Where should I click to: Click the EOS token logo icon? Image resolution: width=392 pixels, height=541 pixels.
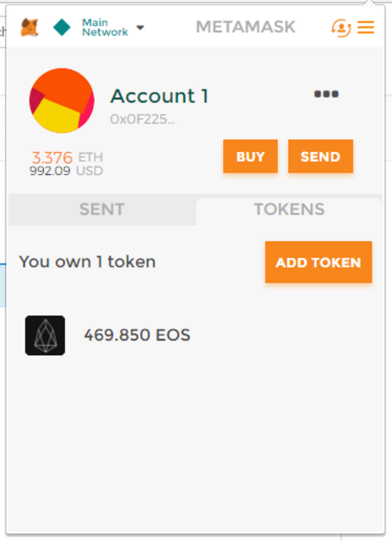click(45, 336)
